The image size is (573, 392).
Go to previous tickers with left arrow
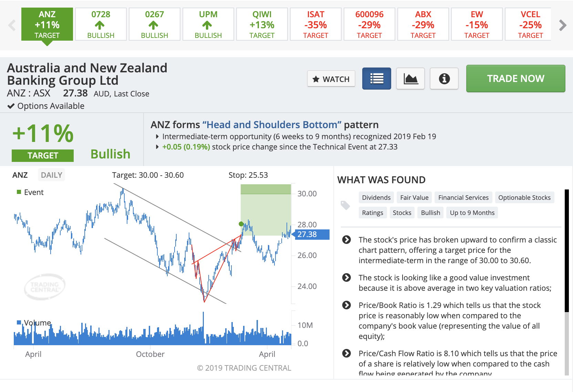pyautogui.click(x=12, y=25)
